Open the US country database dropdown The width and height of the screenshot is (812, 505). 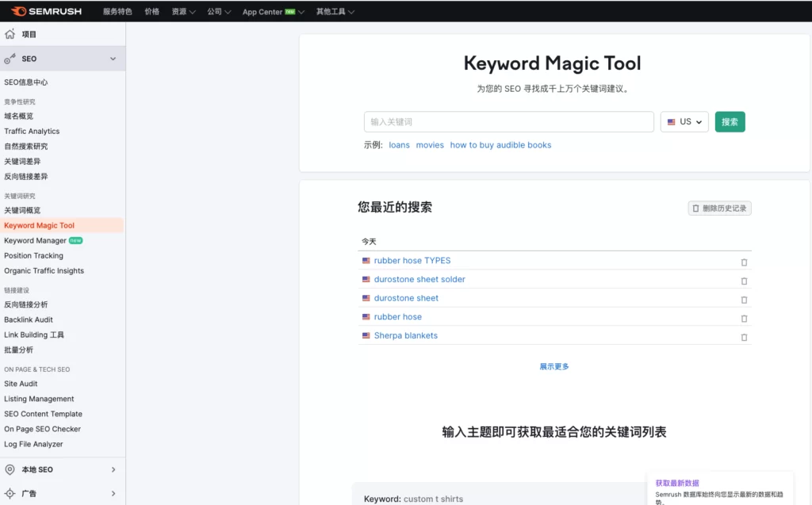[684, 122]
